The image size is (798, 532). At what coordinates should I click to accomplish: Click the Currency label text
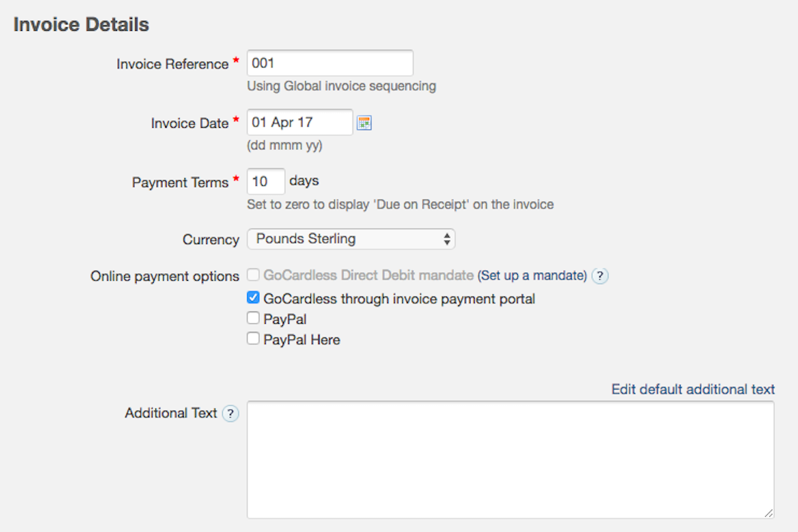[x=211, y=240]
